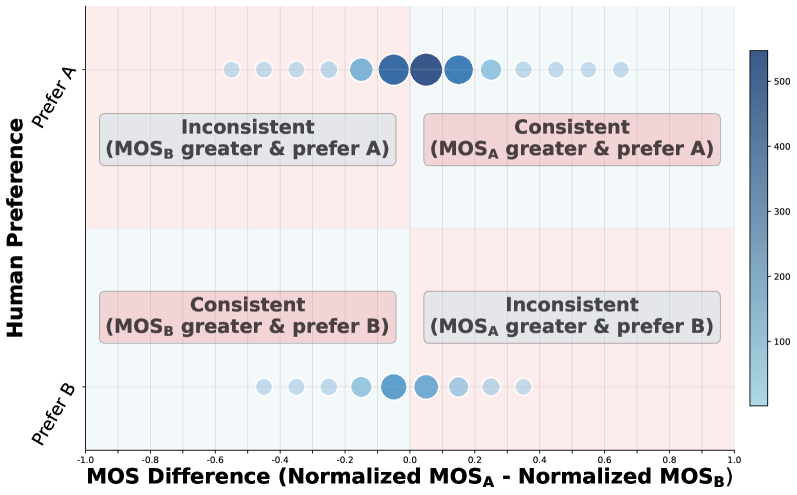Click the leftmost bubble in the Prefer B row
797x495 pixels.
(264, 387)
